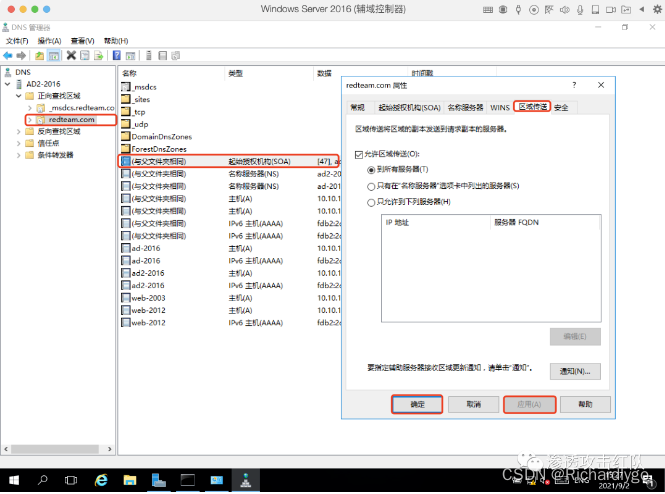Open the Command Prompt taskbar icon
665x494 pixels.
tap(187, 480)
